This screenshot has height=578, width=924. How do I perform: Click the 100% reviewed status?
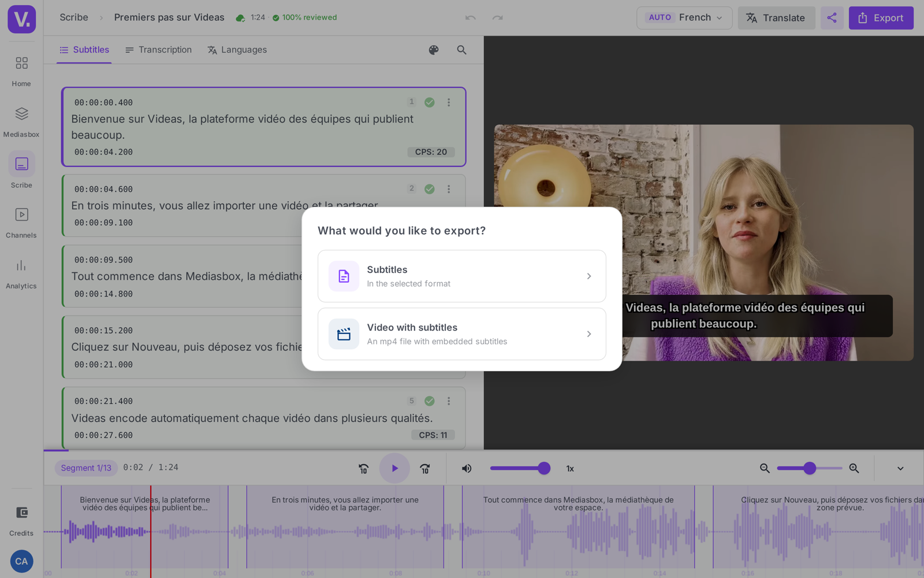pos(304,18)
